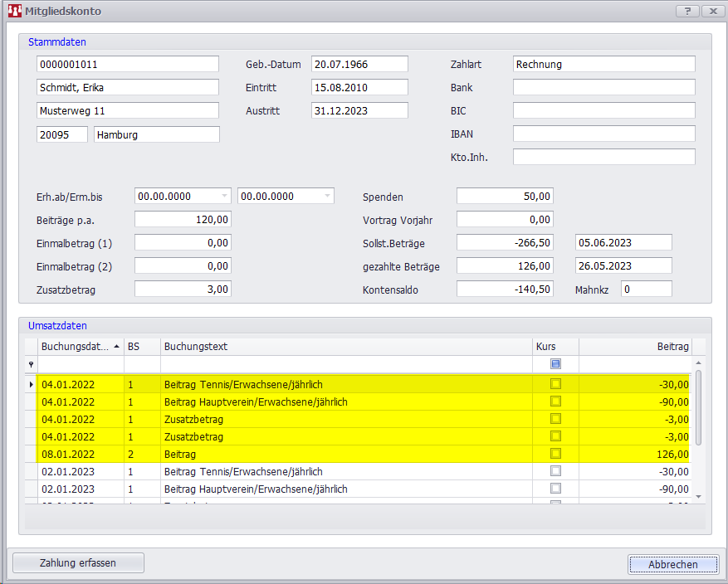The width and height of the screenshot is (728, 584).
Task: Click scrollbar up arrow in Umsatzdaten
Action: (x=698, y=363)
